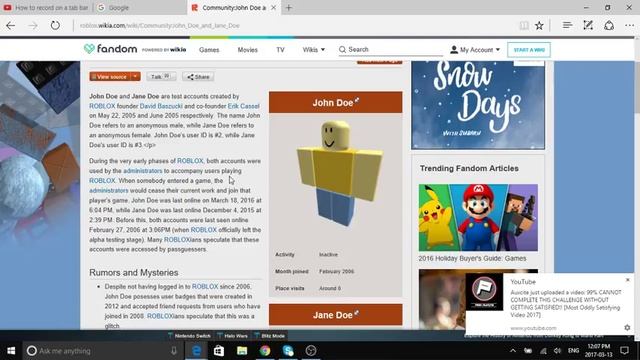Expand the View source dropdown arrow
640x360 pixels.
click(x=135, y=77)
